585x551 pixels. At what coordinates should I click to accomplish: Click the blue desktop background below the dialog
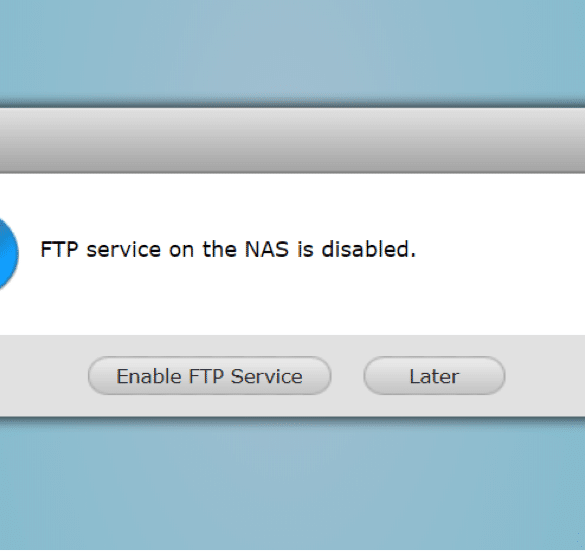click(x=292, y=485)
